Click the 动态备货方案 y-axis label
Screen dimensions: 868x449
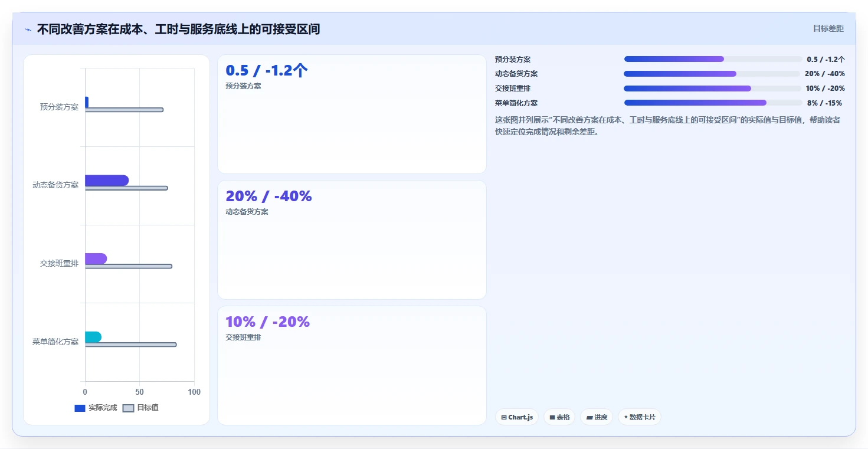55,185
